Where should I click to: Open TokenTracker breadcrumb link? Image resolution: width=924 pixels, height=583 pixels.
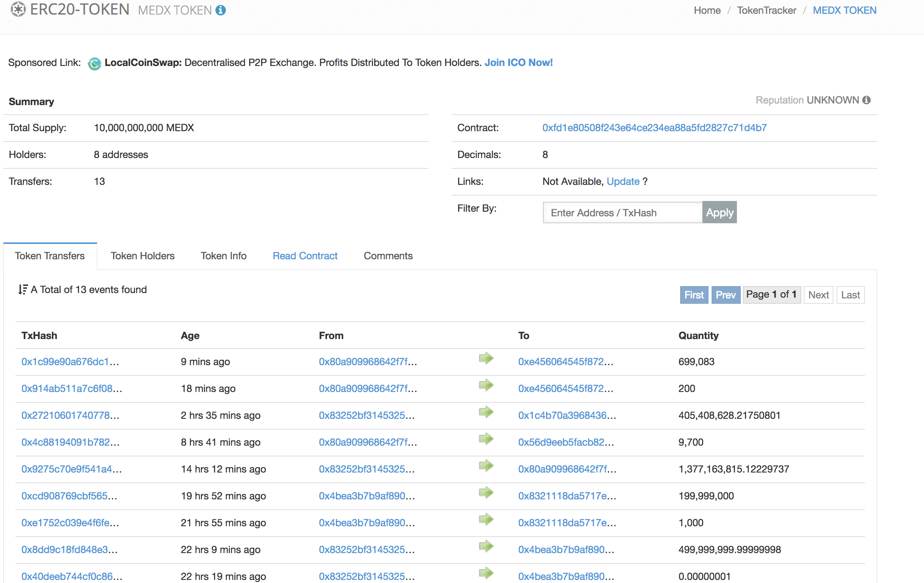pos(767,10)
